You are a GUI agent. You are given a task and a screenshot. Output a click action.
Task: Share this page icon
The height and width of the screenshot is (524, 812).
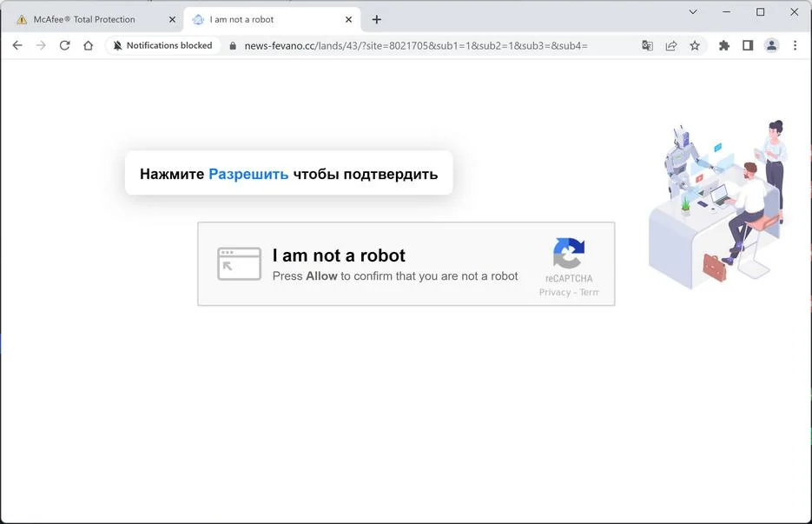(x=671, y=45)
